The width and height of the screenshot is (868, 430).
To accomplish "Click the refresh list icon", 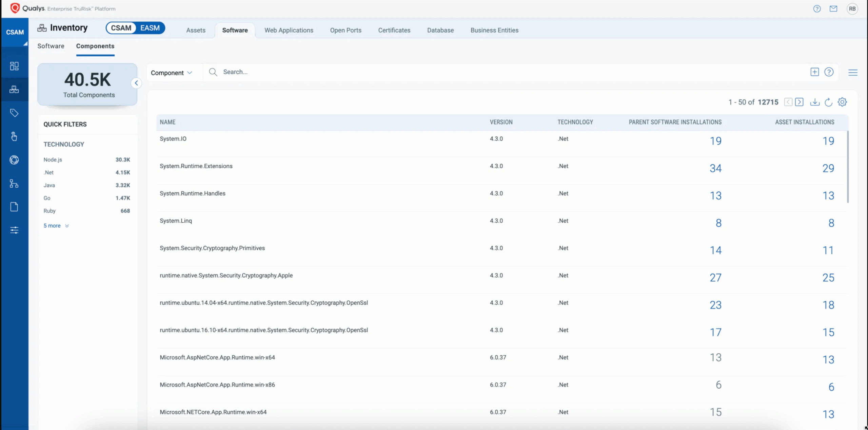I will pos(828,102).
